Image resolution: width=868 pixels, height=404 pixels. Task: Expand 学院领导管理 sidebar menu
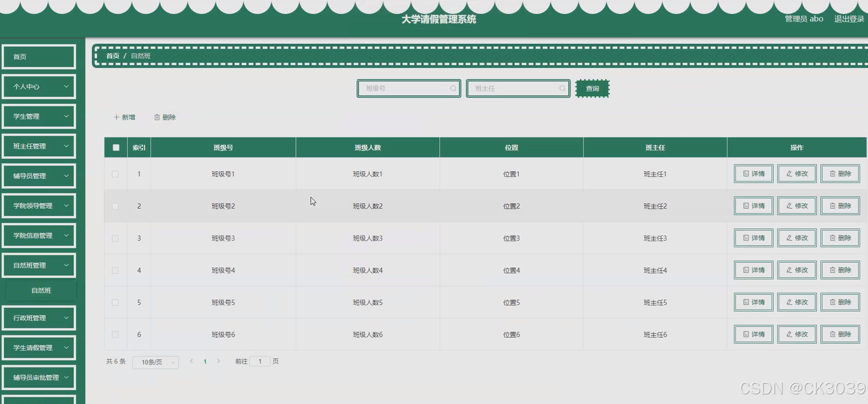[x=39, y=206]
